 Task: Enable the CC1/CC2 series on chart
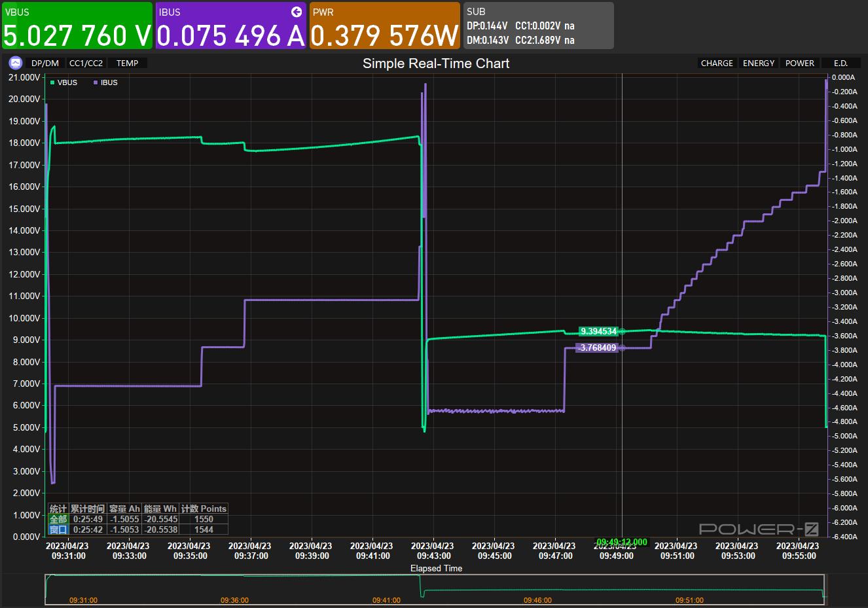86,63
